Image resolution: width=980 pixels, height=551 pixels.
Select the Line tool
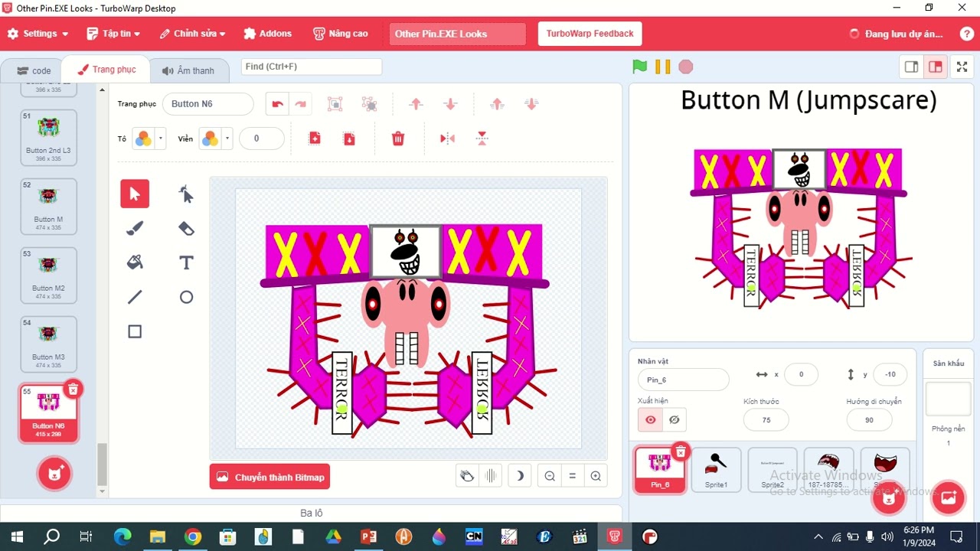point(135,297)
